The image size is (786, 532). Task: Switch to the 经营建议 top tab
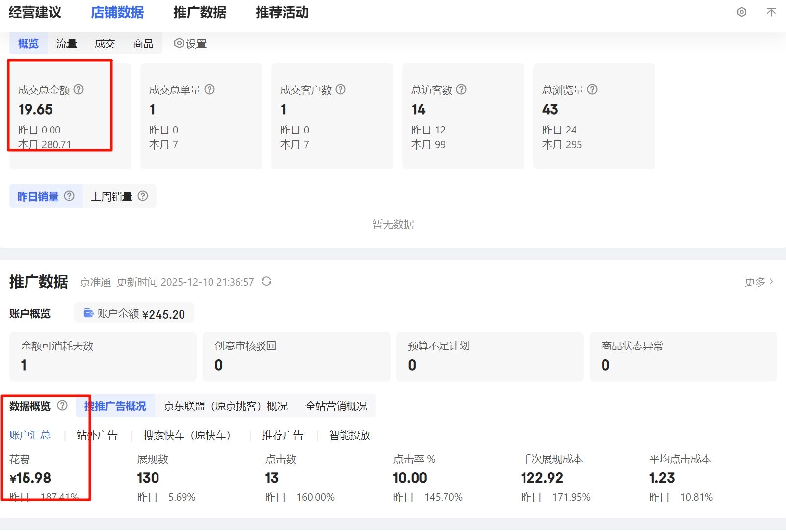[35, 13]
